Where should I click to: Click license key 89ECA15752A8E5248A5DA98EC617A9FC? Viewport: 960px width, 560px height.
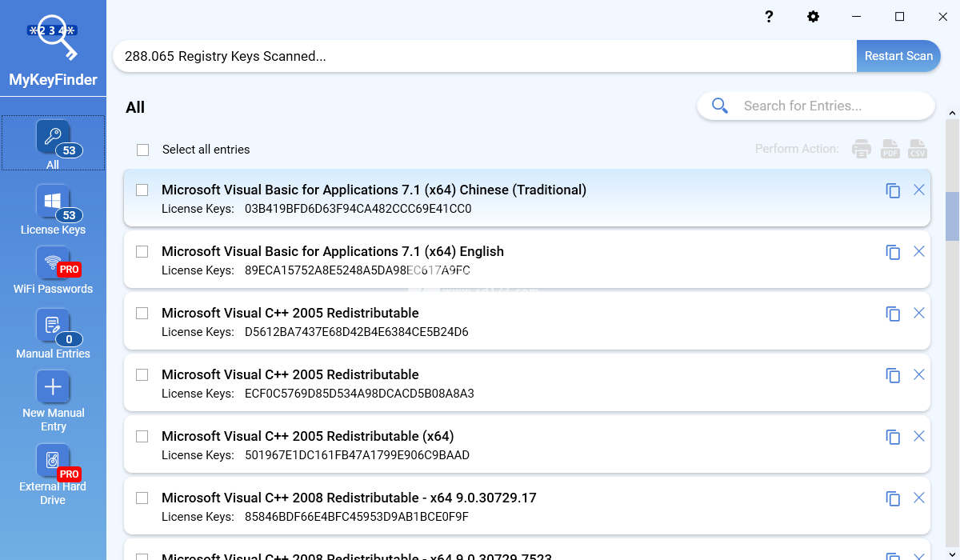coord(358,270)
